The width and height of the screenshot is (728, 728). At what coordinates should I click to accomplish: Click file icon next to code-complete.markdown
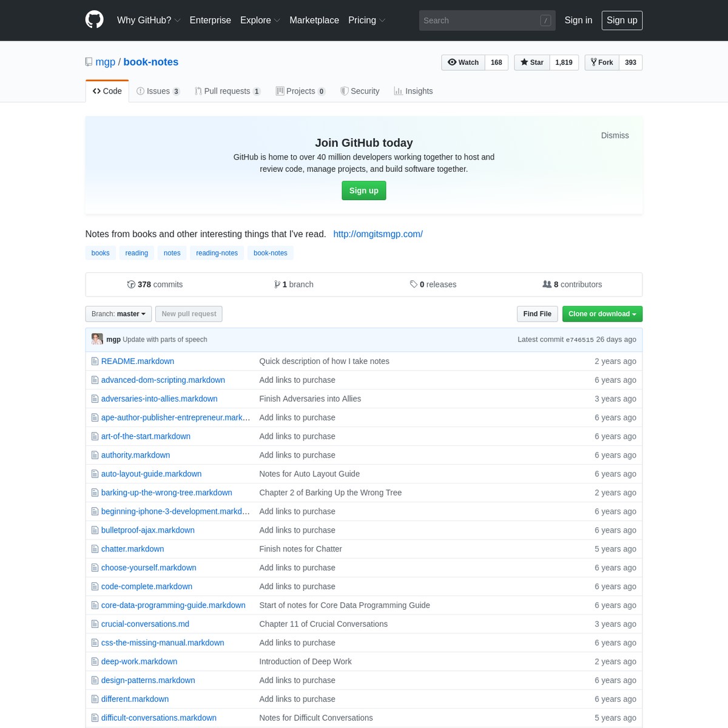point(95,587)
